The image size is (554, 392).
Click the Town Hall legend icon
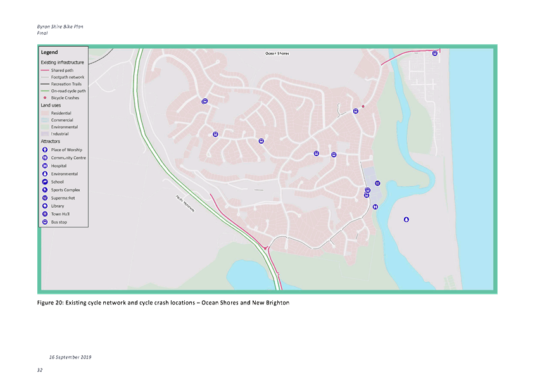[x=45, y=214]
